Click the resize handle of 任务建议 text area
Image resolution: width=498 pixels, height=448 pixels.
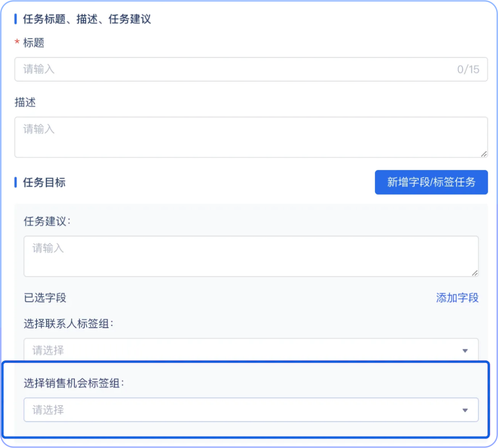click(x=475, y=273)
